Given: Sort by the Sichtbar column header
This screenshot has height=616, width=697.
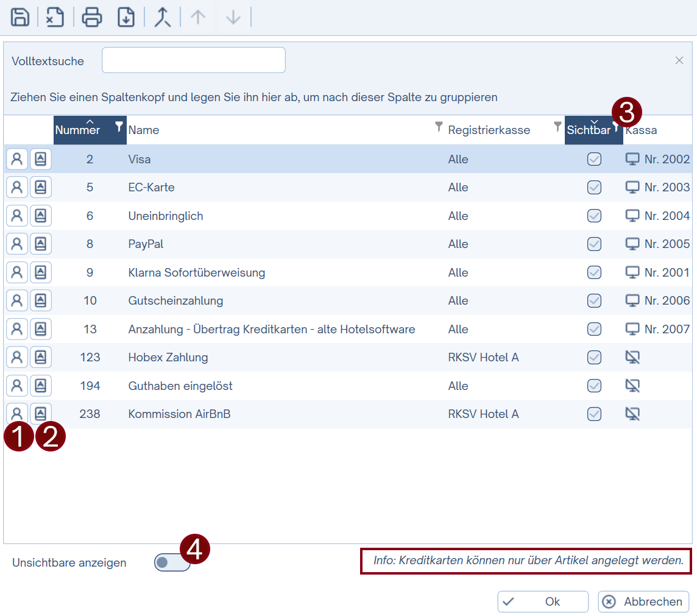Looking at the screenshot, I should pos(589,130).
